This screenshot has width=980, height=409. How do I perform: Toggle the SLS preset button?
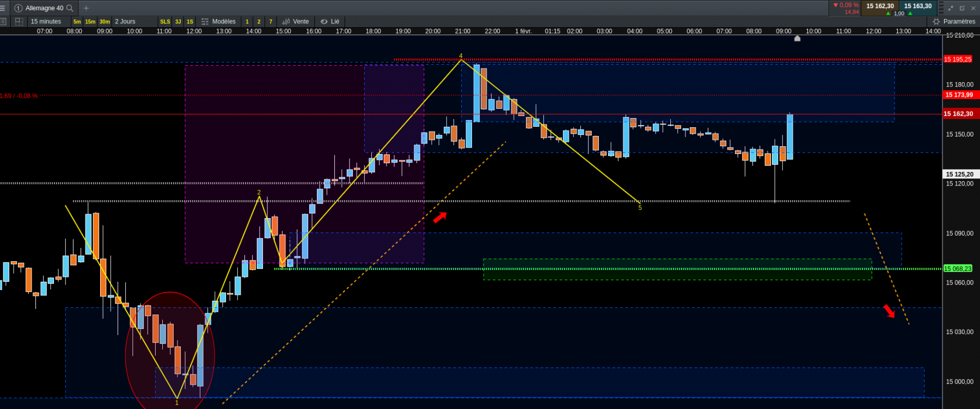(x=165, y=22)
